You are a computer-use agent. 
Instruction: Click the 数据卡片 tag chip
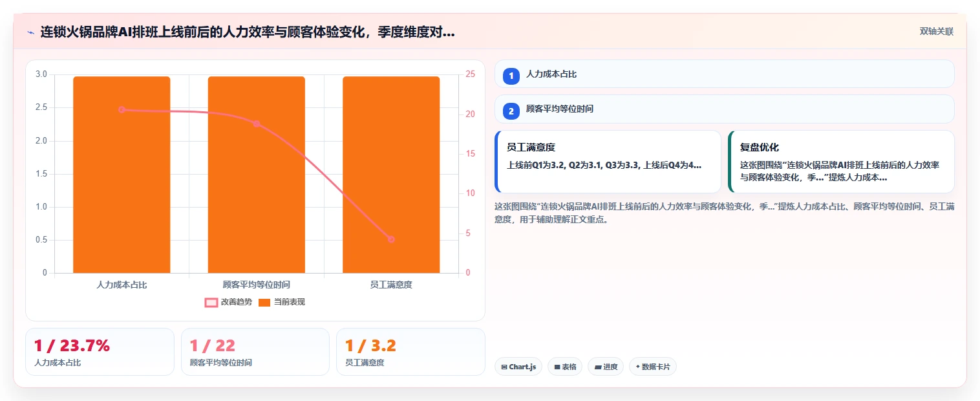tap(652, 367)
